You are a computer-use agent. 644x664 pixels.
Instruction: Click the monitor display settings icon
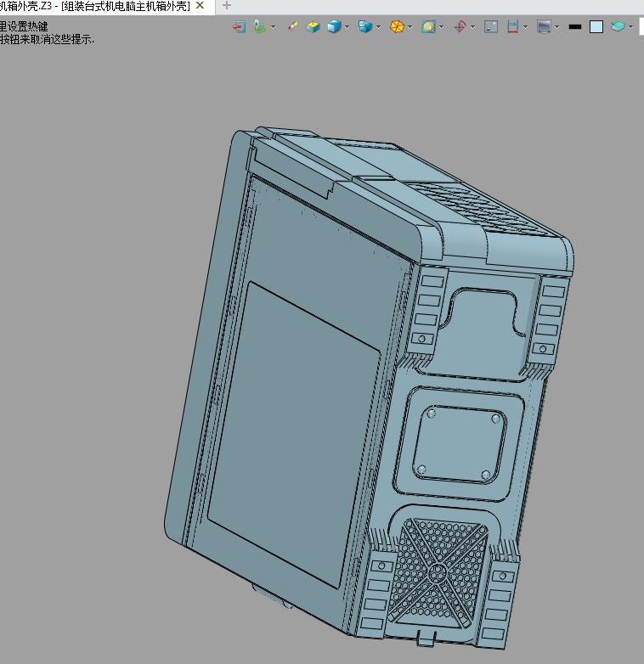click(544, 26)
